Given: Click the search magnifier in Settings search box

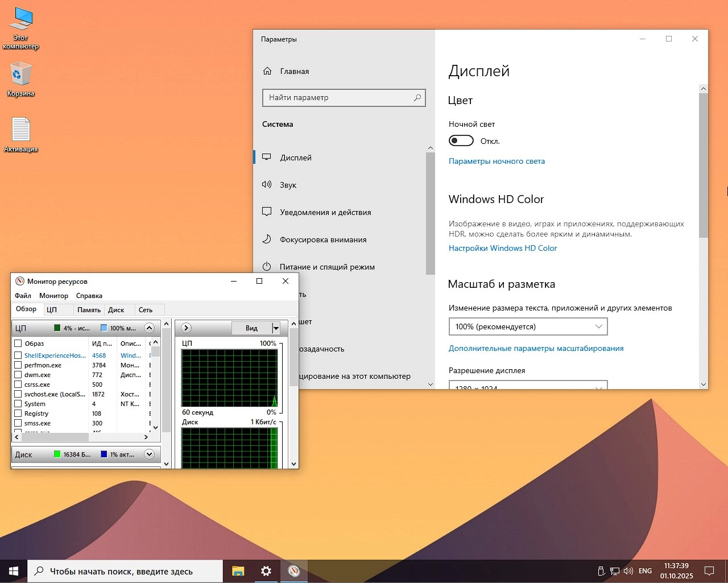Looking at the screenshot, I should [x=417, y=98].
